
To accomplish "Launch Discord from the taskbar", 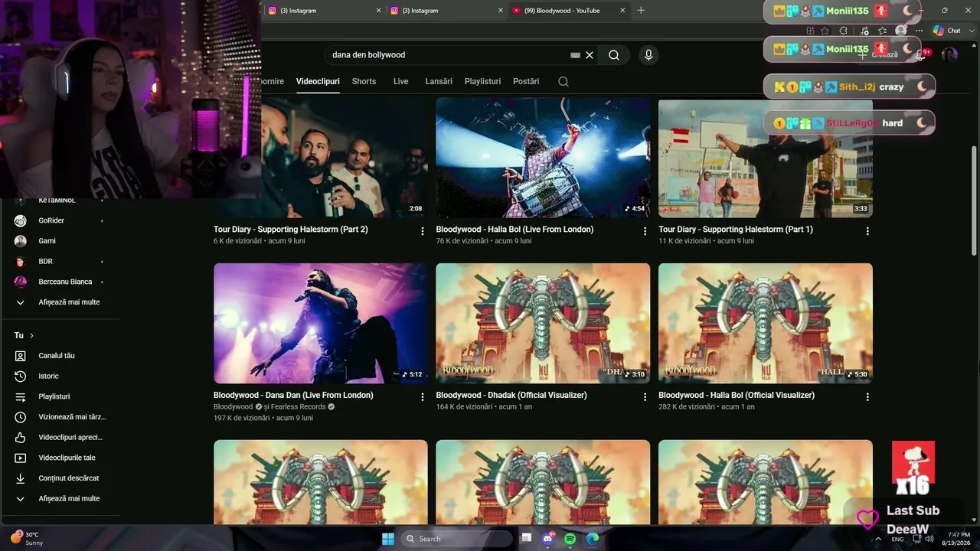I will click(x=548, y=539).
